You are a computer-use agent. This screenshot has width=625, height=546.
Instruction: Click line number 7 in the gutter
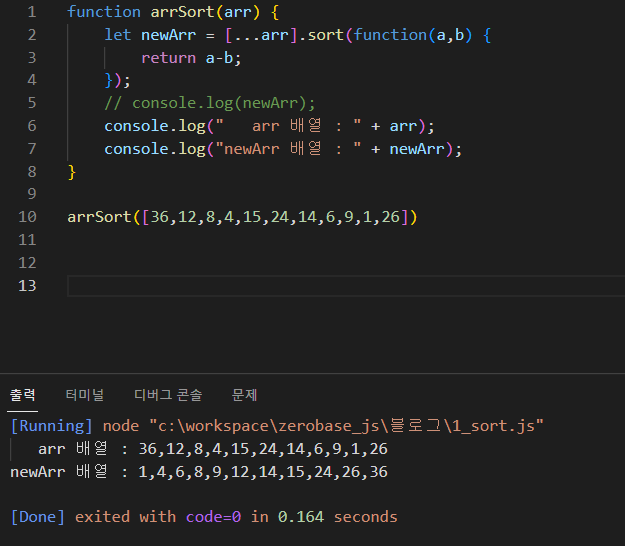point(32,149)
